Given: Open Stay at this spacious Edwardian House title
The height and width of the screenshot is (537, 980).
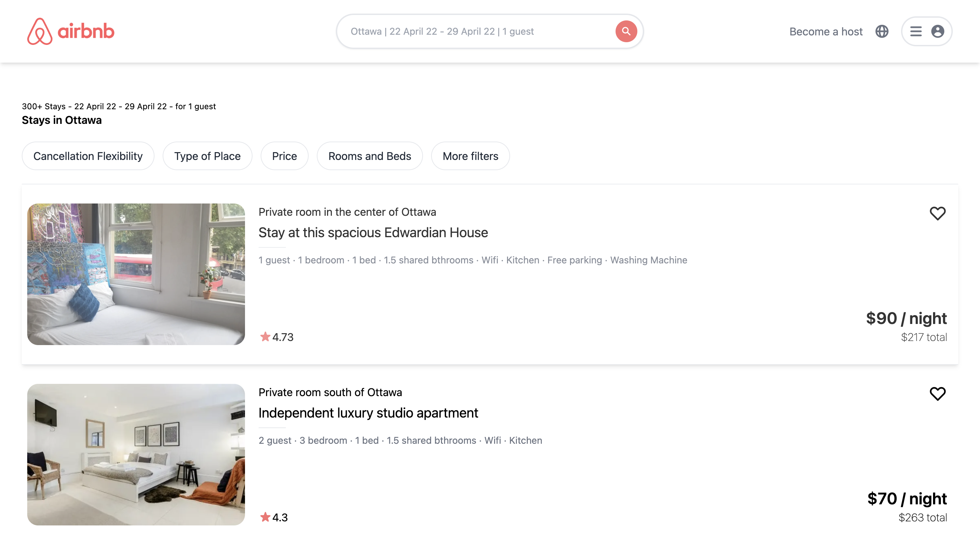Looking at the screenshot, I should [373, 232].
